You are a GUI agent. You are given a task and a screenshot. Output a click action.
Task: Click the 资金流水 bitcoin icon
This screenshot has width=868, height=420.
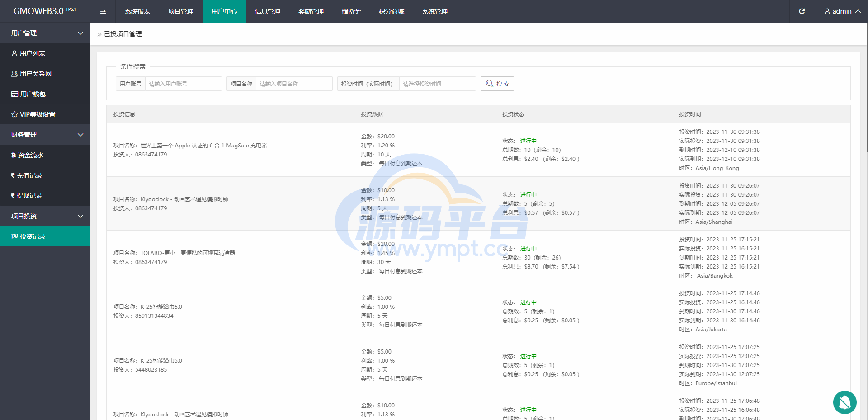(x=14, y=155)
